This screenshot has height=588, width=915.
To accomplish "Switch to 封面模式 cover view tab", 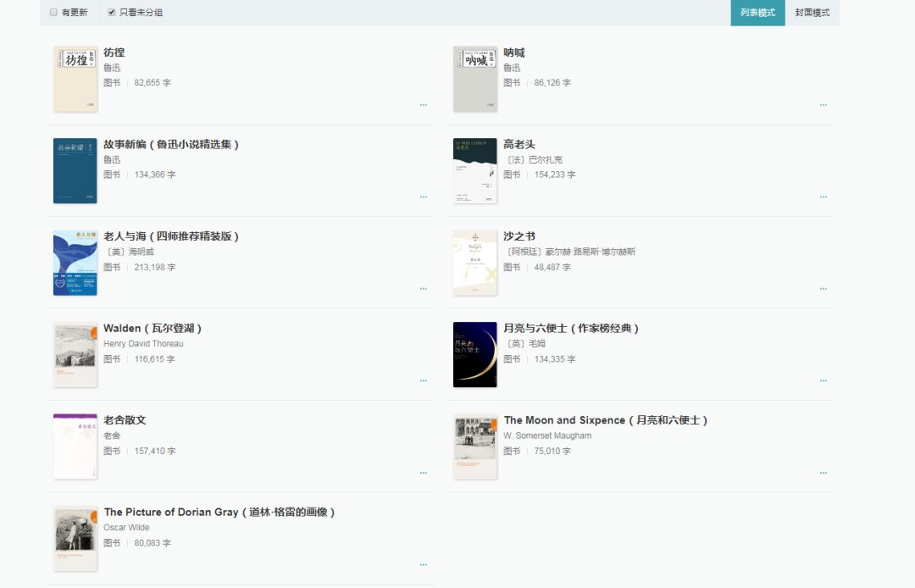I will (x=812, y=13).
